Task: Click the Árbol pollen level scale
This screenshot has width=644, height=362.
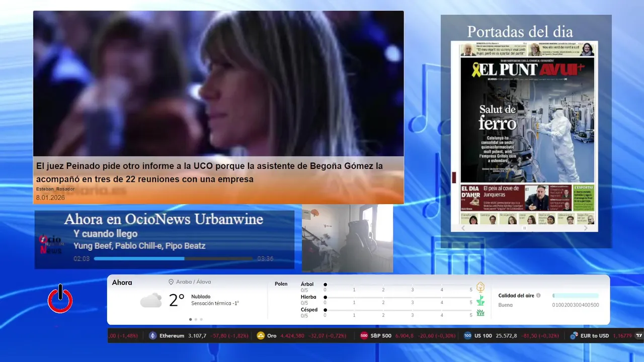Action: (x=398, y=287)
